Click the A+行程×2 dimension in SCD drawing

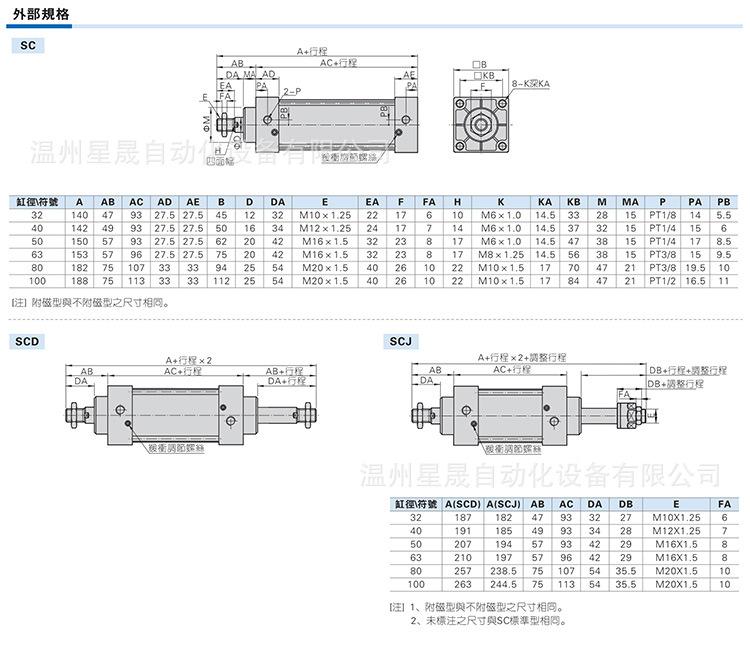click(188, 360)
